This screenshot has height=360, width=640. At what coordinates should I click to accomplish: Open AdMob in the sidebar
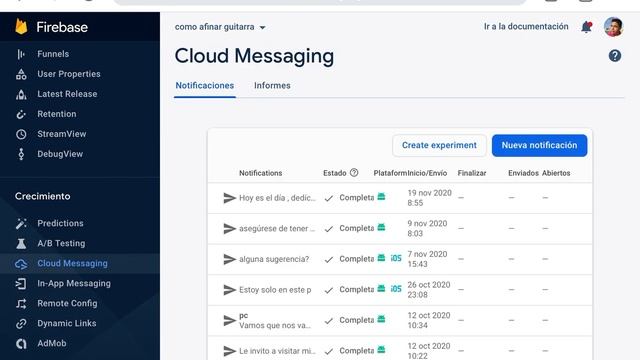[52, 343]
